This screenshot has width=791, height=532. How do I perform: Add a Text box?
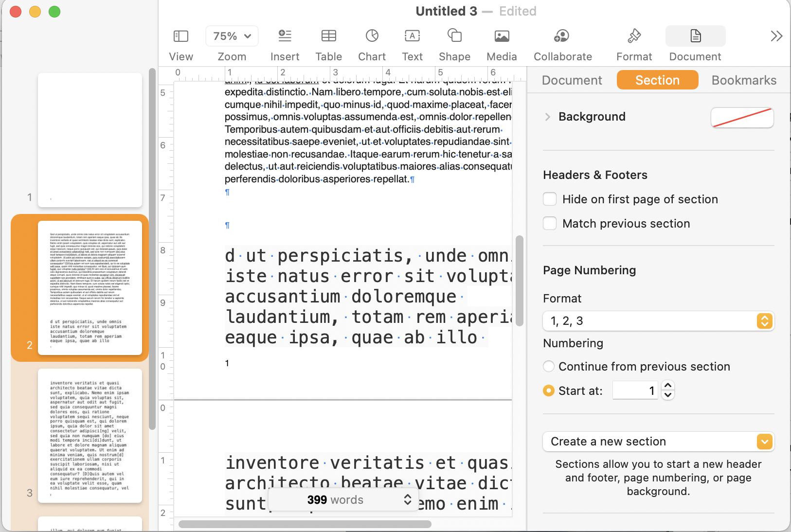coord(412,36)
